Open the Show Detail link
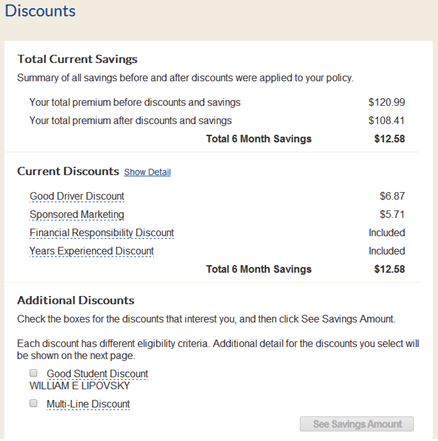Image resolution: width=438 pixels, height=441 pixels. [x=147, y=172]
